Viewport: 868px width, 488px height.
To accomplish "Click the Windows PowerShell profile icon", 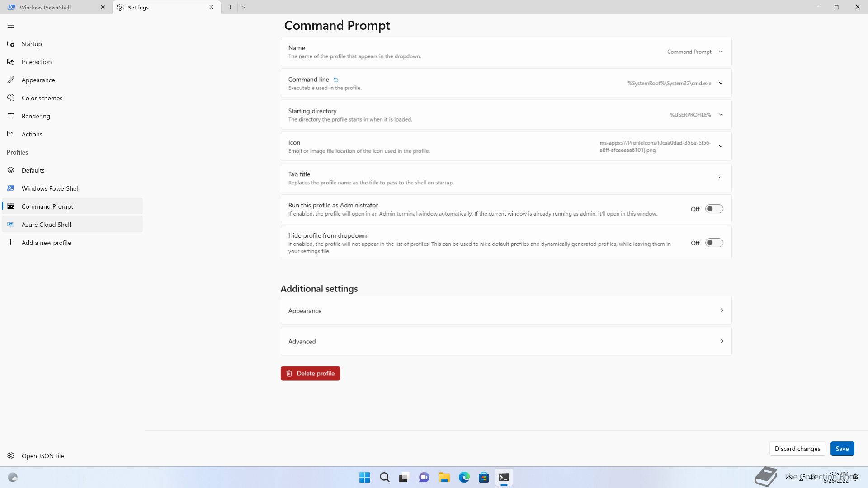I will pos(11,188).
